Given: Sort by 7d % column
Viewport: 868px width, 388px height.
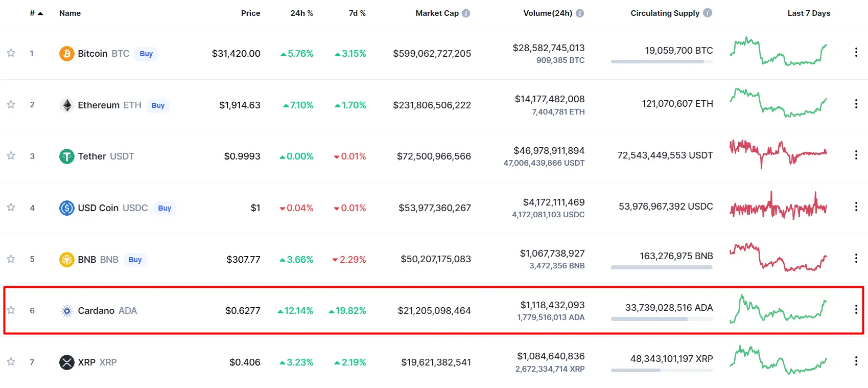Looking at the screenshot, I should (x=357, y=13).
